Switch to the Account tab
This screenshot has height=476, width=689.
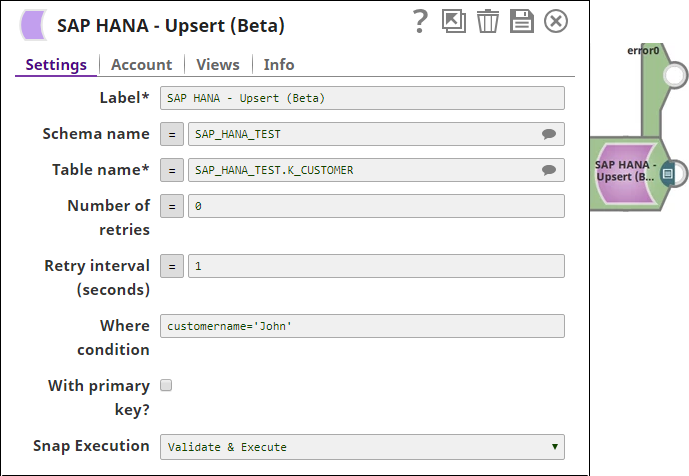click(x=141, y=65)
